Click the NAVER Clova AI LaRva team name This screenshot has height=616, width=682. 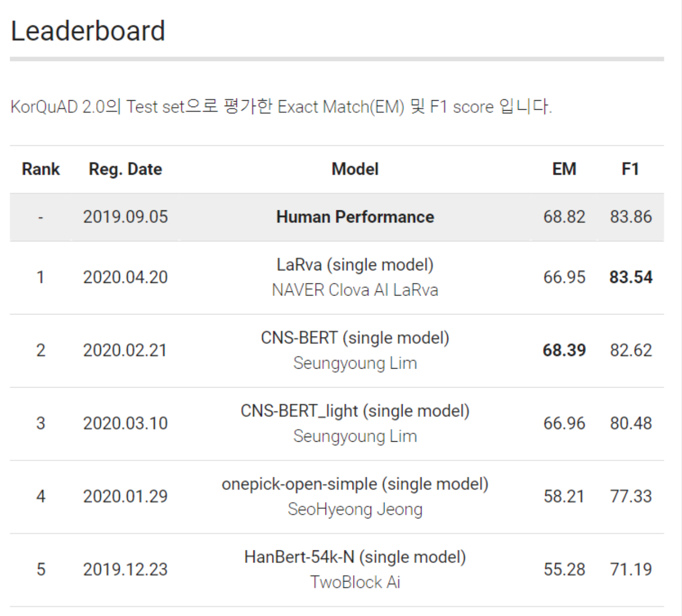355,290
